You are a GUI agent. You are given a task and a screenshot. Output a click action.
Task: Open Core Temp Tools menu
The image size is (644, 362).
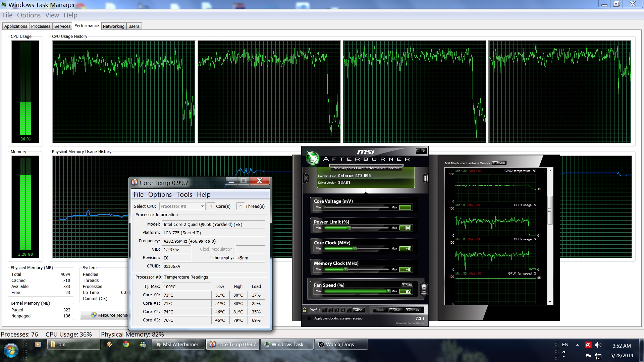pos(184,195)
